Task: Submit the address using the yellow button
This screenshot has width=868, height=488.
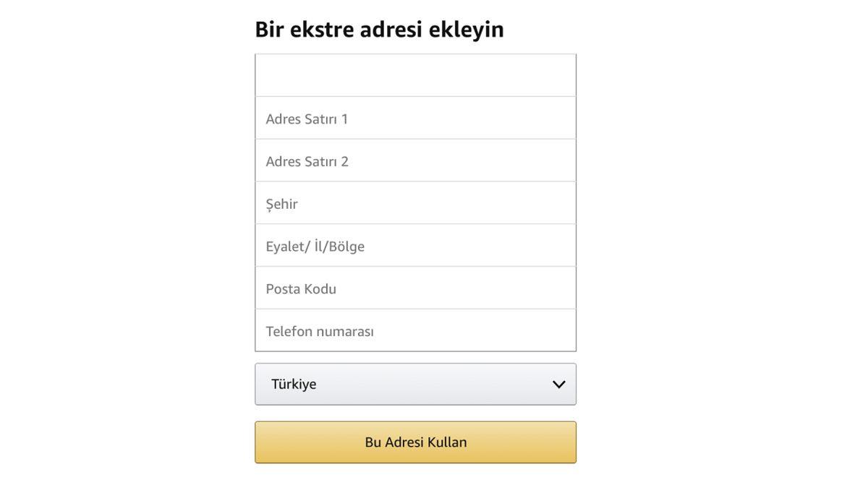Action: coord(415,441)
